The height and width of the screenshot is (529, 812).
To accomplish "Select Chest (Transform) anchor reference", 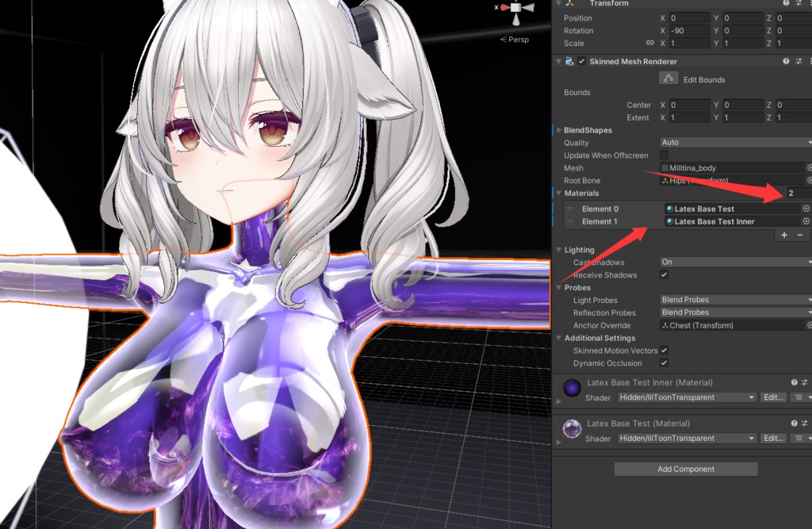I will click(x=732, y=325).
